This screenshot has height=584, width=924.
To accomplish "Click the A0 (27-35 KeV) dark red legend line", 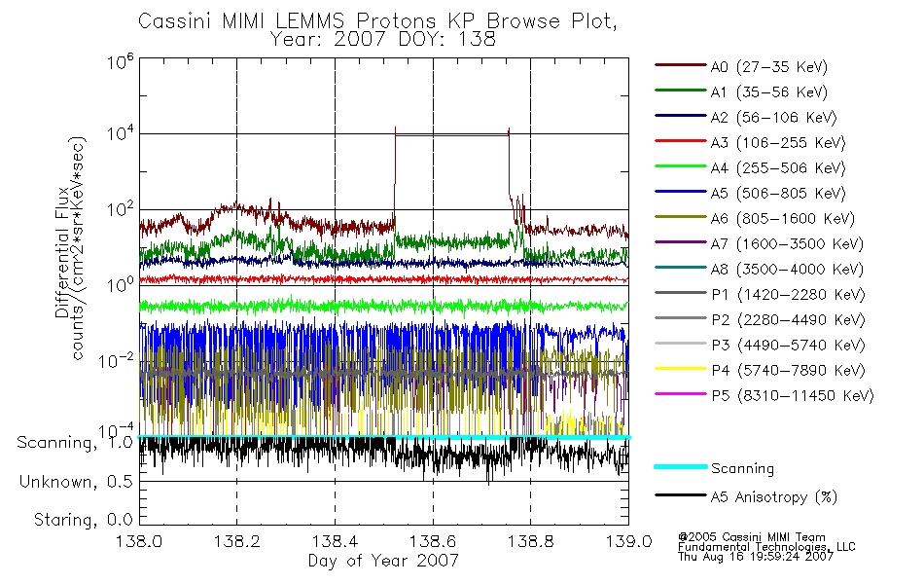I will pos(681,65).
